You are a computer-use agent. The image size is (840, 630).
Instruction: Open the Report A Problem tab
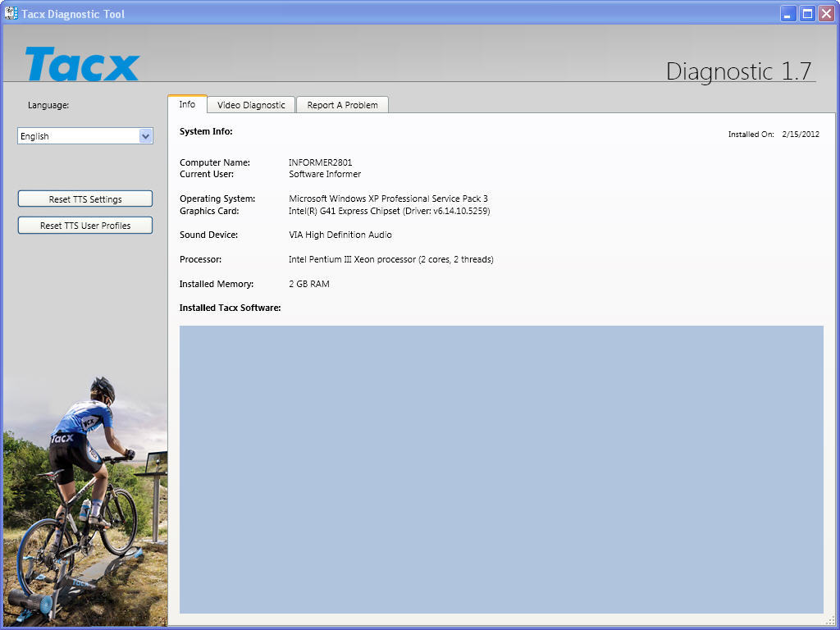click(342, 105)
